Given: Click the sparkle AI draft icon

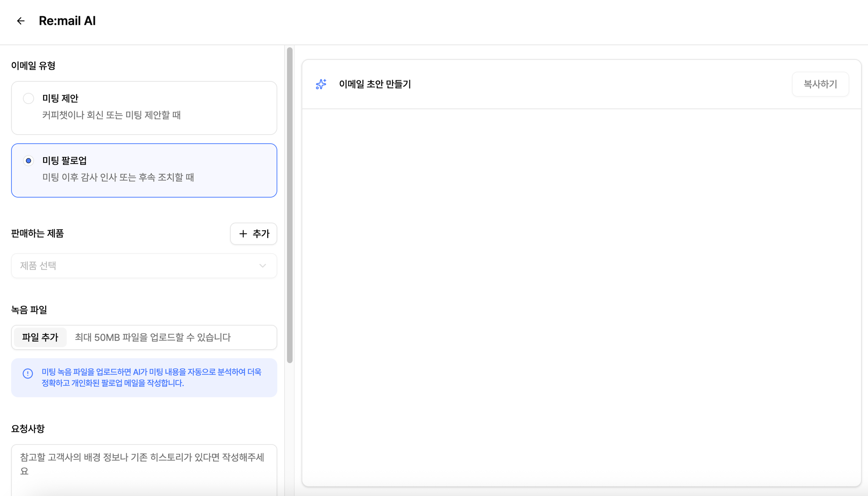Looking at the screenshot, I should [x=321, y=84].
